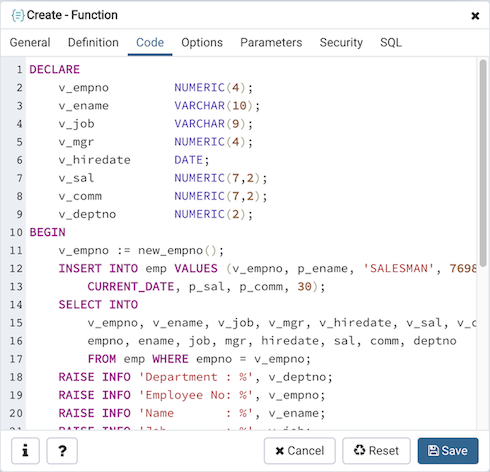
Task: Select the Code tab
Action: click(150, 43)
